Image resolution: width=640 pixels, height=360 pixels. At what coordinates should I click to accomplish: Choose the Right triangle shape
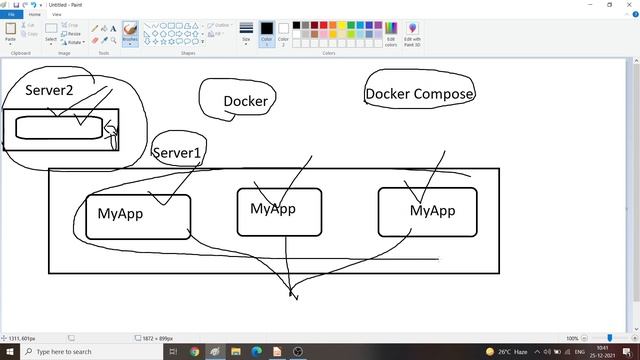(x=147, y=34)
